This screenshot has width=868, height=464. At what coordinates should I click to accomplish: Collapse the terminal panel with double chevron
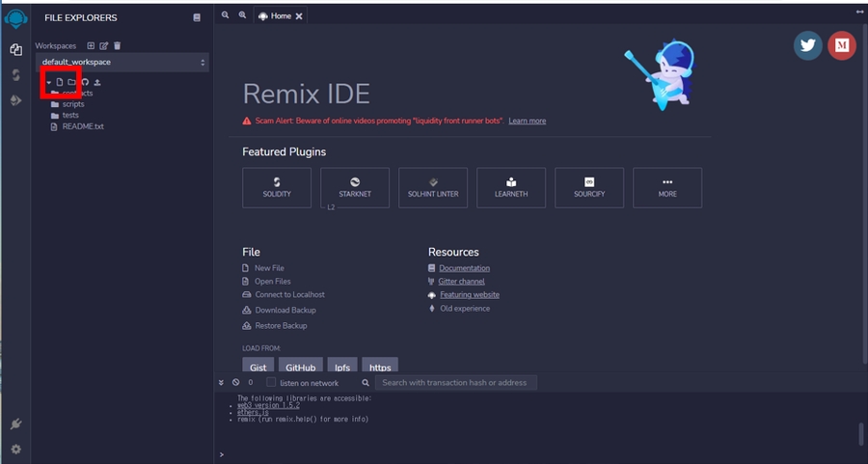(x=223, y=383)
